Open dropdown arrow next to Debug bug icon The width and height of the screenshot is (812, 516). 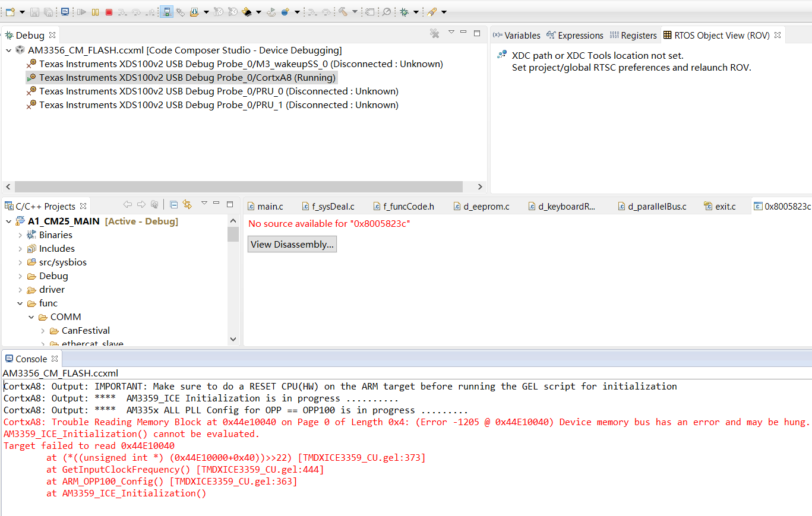click(x=416, y=12)
